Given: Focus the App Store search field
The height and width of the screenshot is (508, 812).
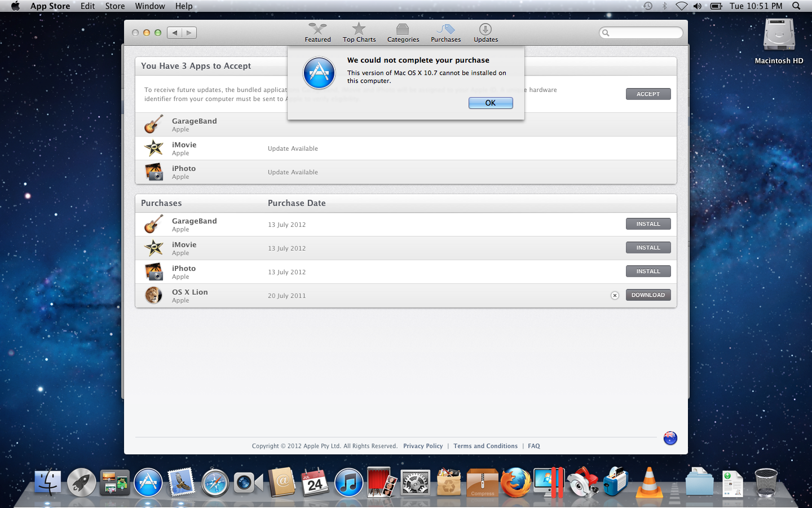Looking at the screenshot, I should (x=641, y=33).
